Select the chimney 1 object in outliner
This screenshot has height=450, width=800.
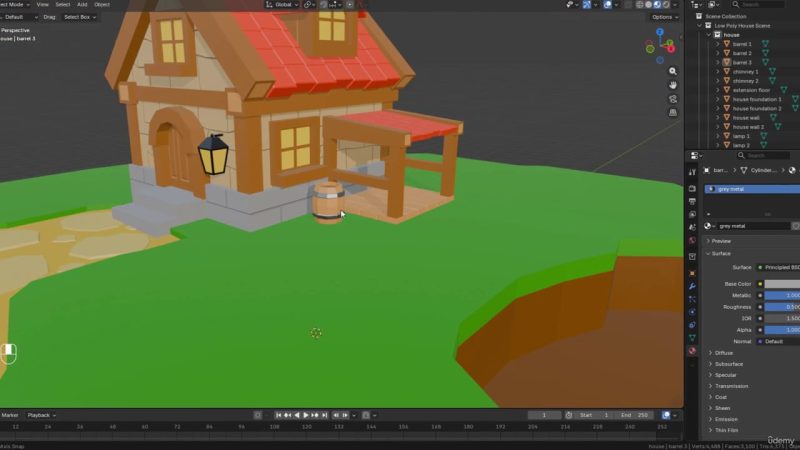[x=745, y=72]
